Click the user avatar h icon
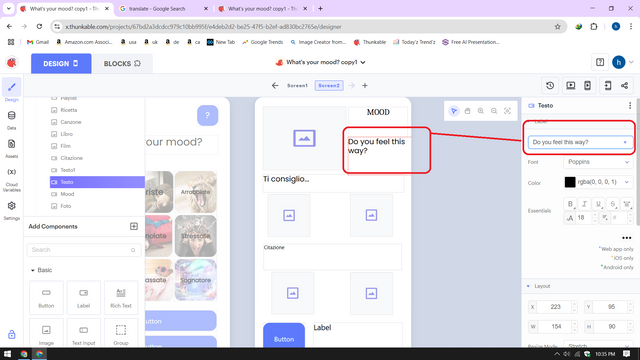The image size is (640, 360). pyautogui.click(x=618, y=62)
